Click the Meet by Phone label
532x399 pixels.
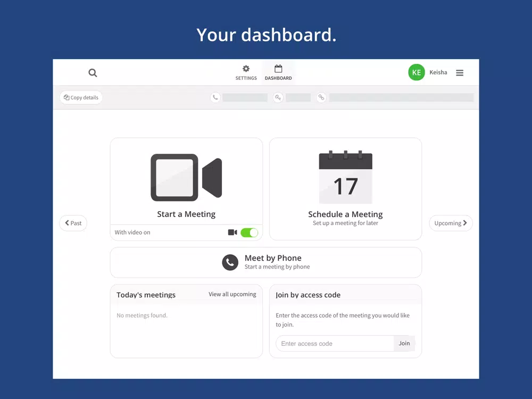[x=273, y=258]
